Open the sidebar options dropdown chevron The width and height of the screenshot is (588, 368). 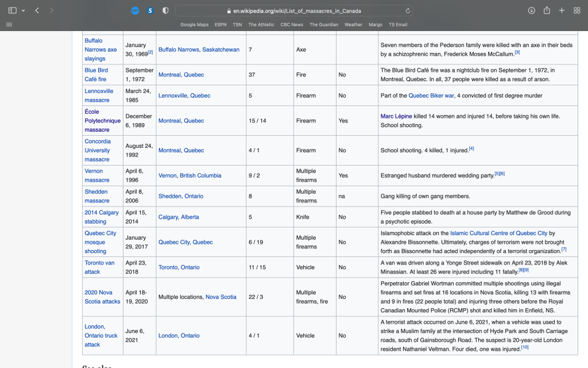click(x=23, y=10)
